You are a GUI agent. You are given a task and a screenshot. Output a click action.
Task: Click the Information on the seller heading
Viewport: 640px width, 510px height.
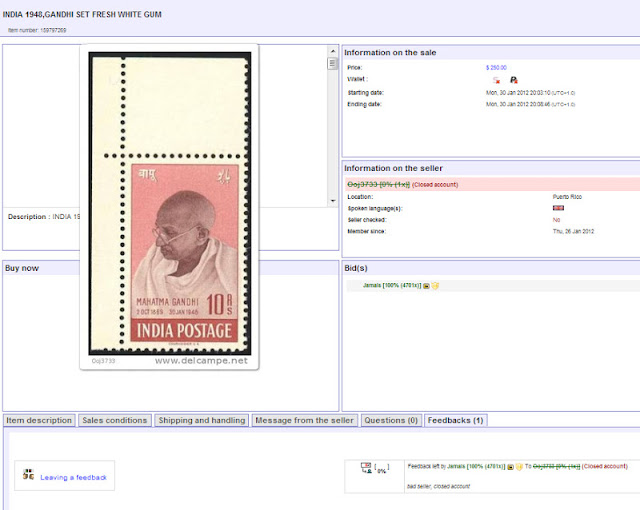[x=393, y=168]
